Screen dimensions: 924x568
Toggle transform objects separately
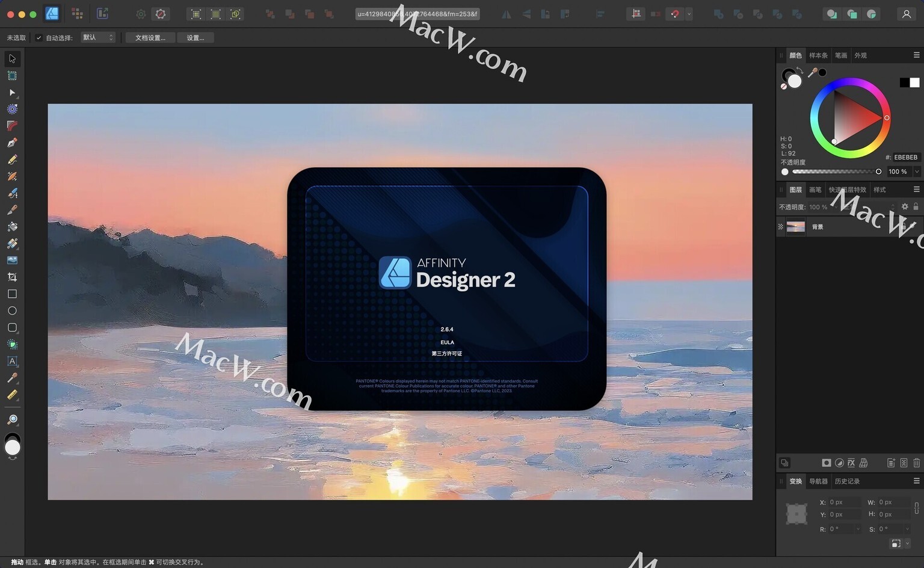click(896, 543)
